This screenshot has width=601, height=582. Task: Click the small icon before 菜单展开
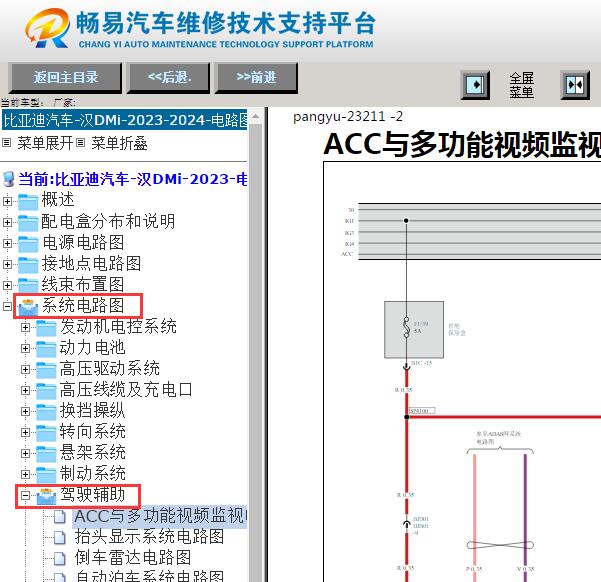pos(7,143)
